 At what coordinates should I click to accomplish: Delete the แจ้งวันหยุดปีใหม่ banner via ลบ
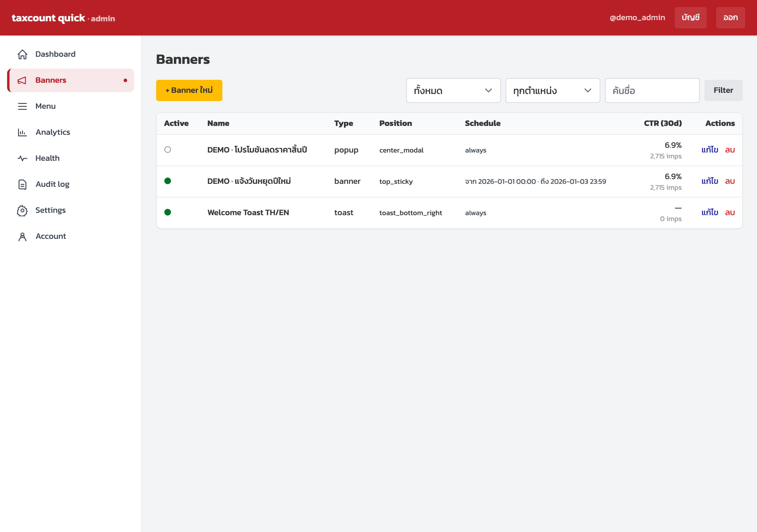click(729, 181)
